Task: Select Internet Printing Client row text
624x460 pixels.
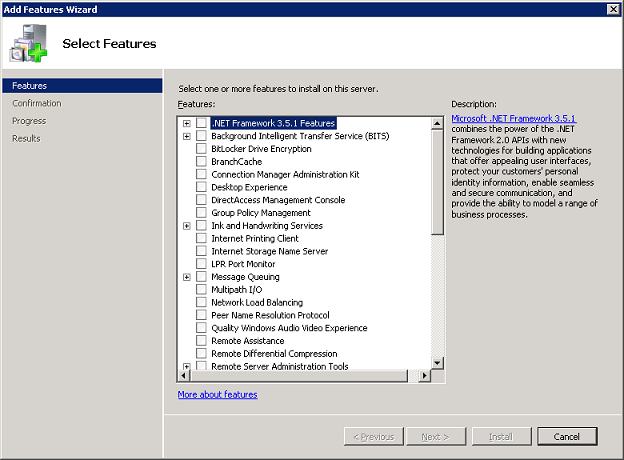Action: (255, 238)
